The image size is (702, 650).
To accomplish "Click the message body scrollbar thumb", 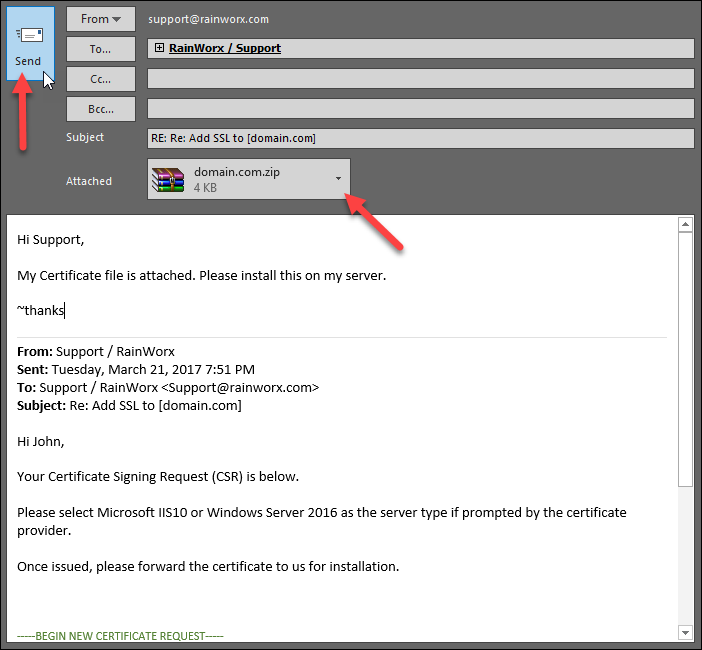I will pyautogui.click(x=685, y=359).
